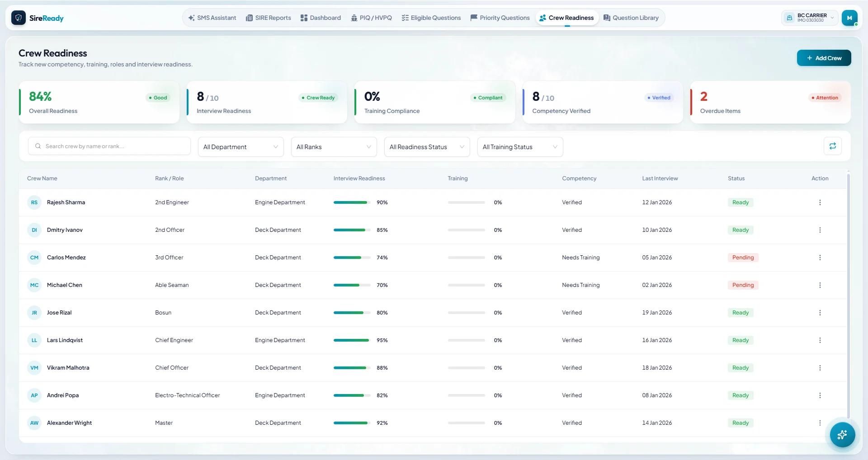Expand the All Department dropdown
Screen dimensions: 868x460
(x=241, y=147)
